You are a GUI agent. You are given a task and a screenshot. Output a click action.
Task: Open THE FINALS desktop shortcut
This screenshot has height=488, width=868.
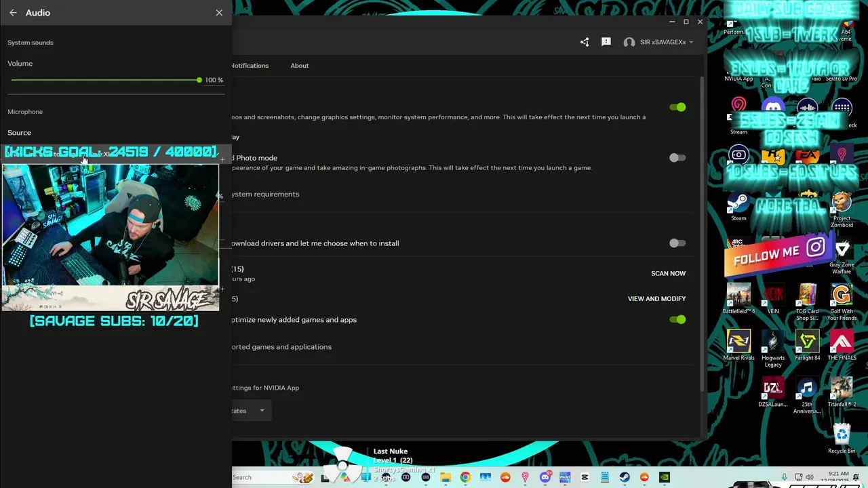coord(842,345)
